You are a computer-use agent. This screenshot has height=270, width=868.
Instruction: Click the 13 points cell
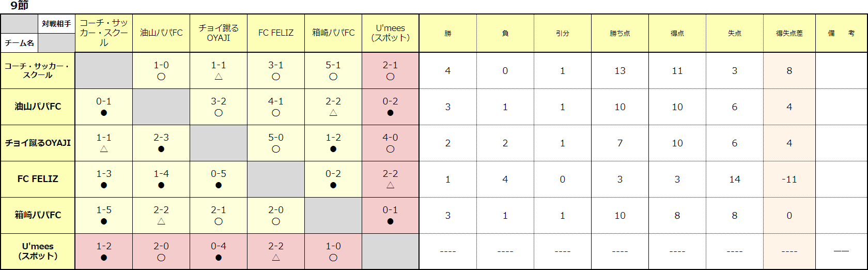pos(620,70)
